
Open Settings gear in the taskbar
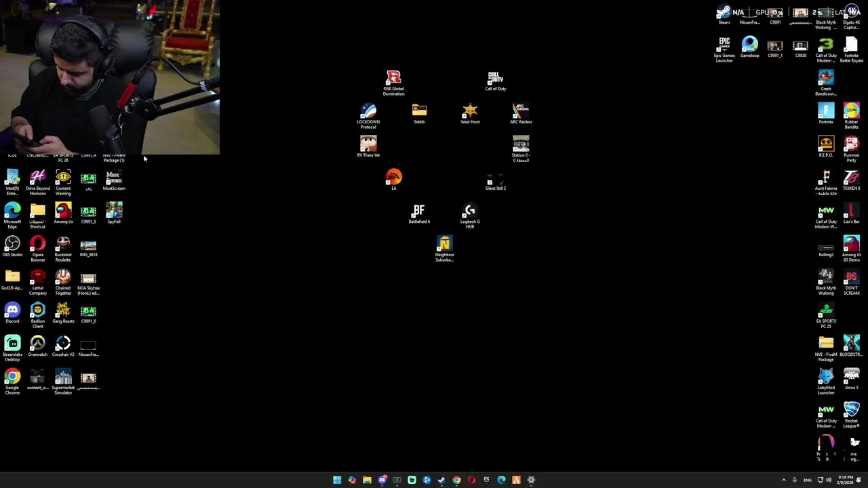click(531, 480)
